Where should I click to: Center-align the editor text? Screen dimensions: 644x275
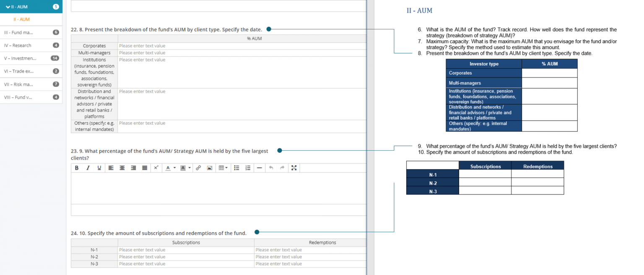pos(122,168)
